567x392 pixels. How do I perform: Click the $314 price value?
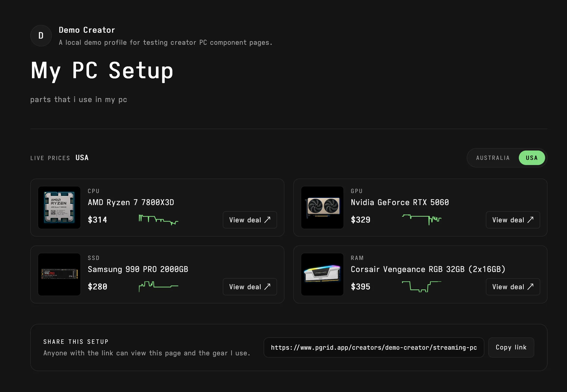(98, 220)
